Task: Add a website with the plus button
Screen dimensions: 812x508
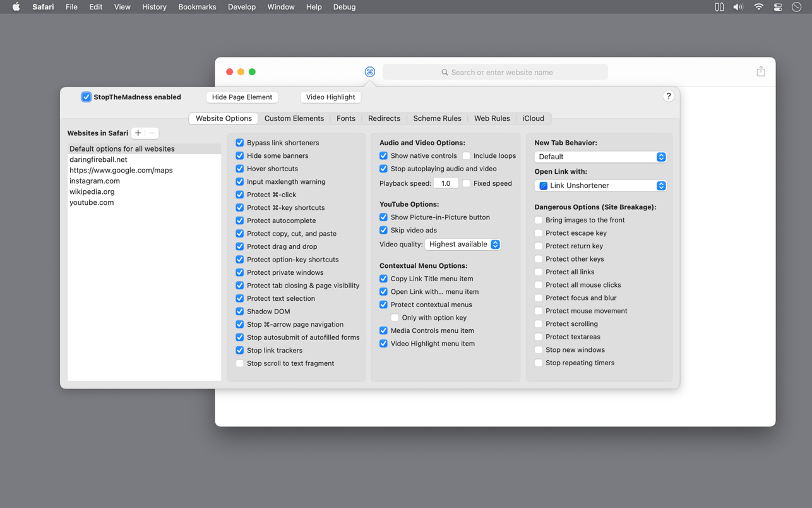Action: [138, 133]
